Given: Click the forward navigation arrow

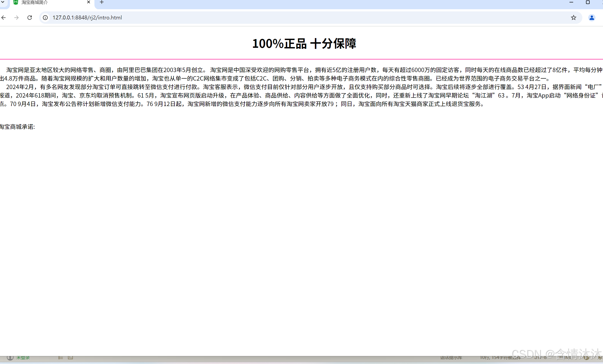Looking at the screenshot, I should [x=17, y=18].
